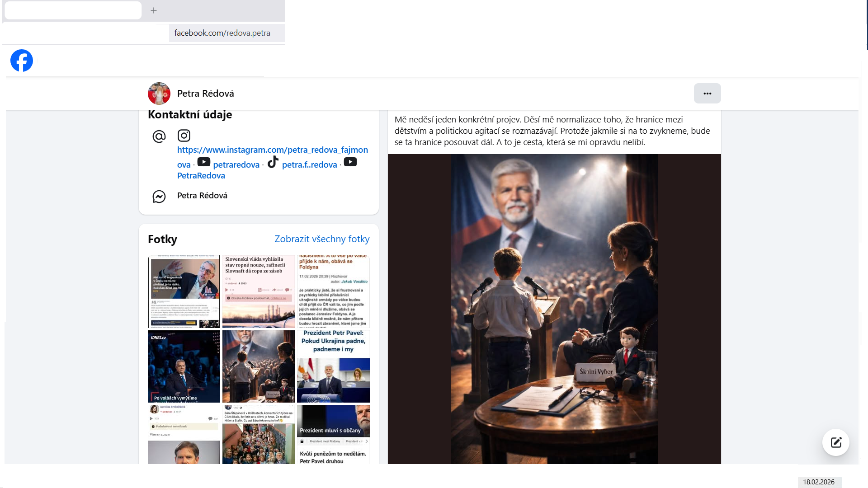868x488 pixels.
Task: Click the new message compose icon
Action: pos(835,442)
